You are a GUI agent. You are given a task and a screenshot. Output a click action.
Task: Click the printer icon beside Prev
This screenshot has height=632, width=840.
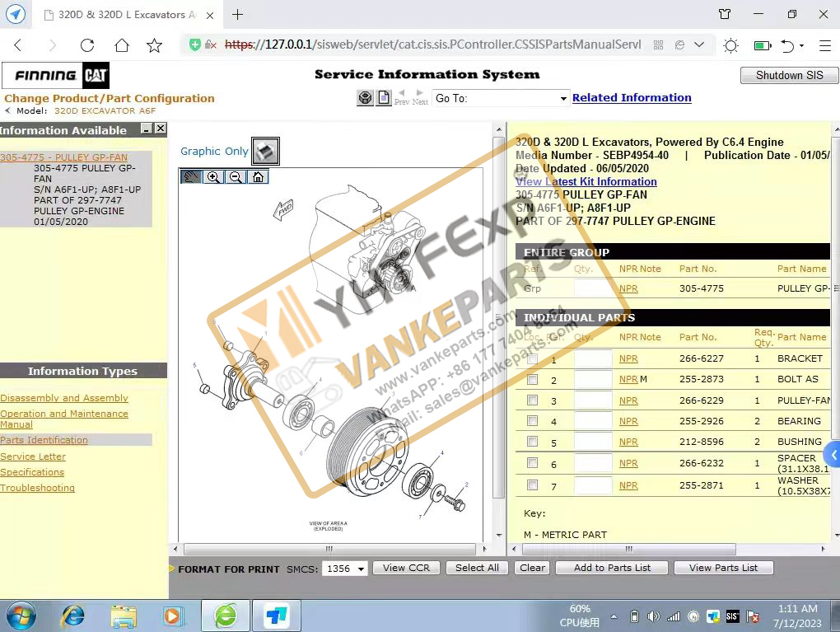366,97
